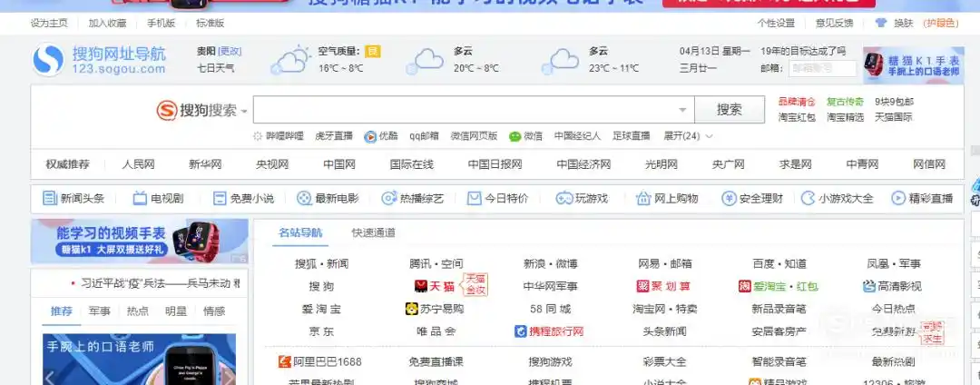Open the 电视剧 TV icon link

tap(140, 199)
